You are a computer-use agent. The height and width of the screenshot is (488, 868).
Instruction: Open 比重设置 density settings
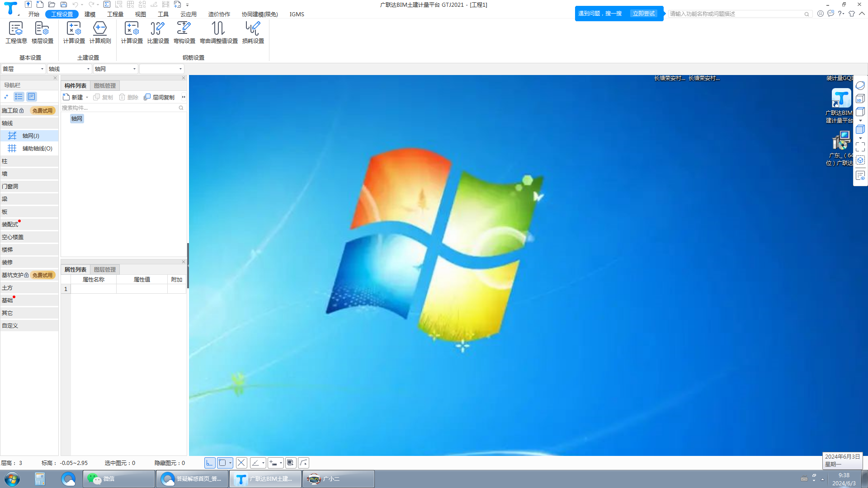tap(158, 33)
